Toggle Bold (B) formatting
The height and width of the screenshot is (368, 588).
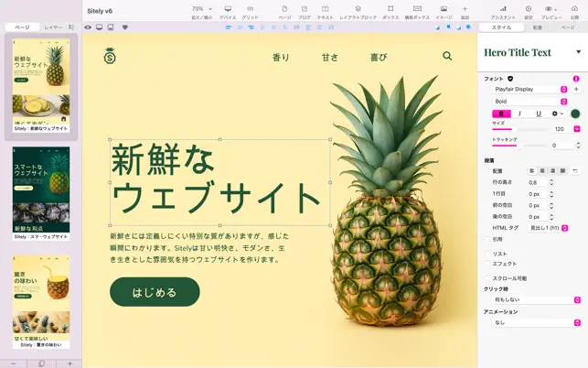[x=501, y=114]
